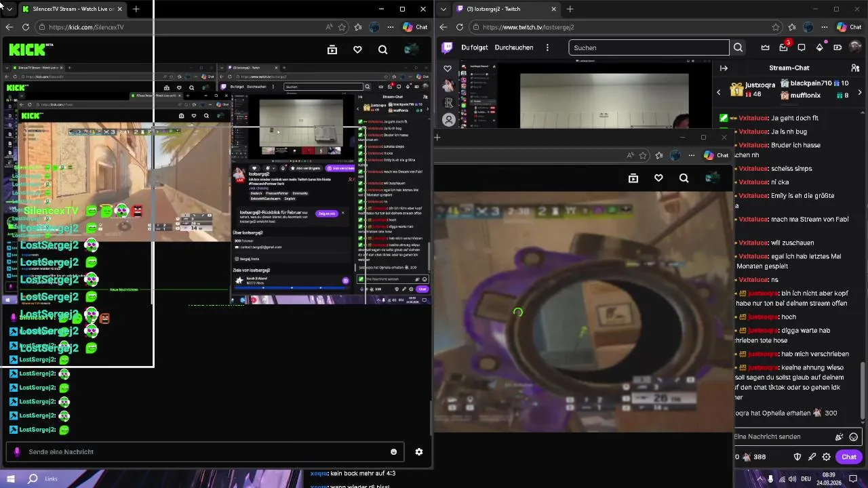Click the sword mod-view icon in Twitch chat
The width and height of the screenshot is (868, 488).
click(812, 457)
